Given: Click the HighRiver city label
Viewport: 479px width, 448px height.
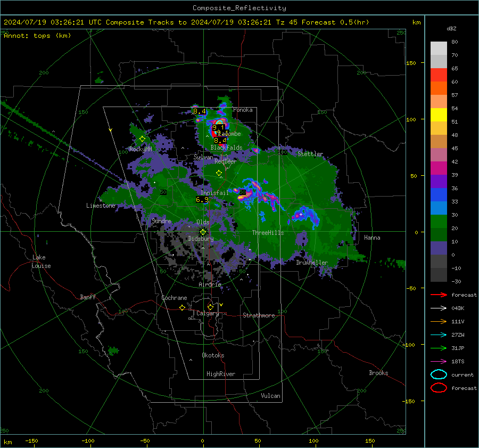Looking at the screenshot, I should (221, 374).
